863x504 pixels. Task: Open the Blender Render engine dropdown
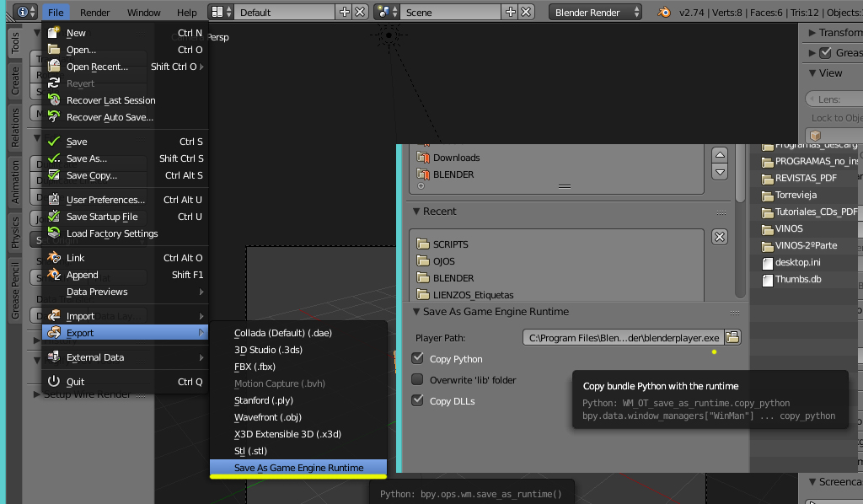click(x=596, y=12)
